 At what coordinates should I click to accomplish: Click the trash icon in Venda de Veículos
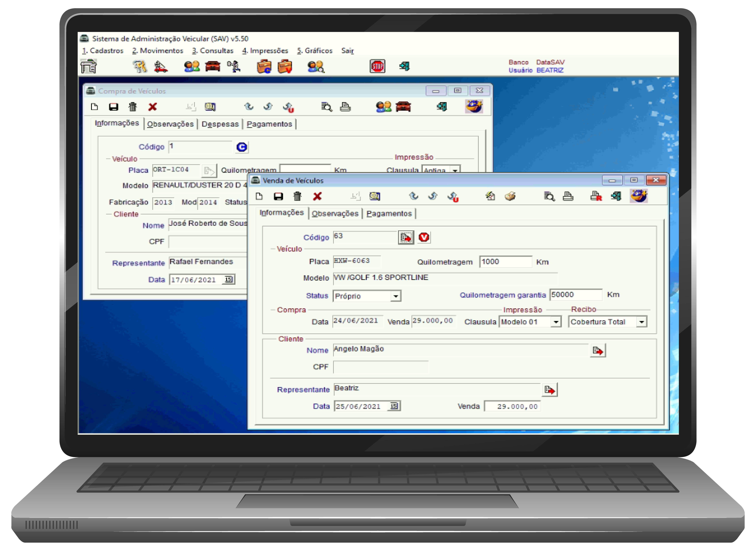click(297, 196)
